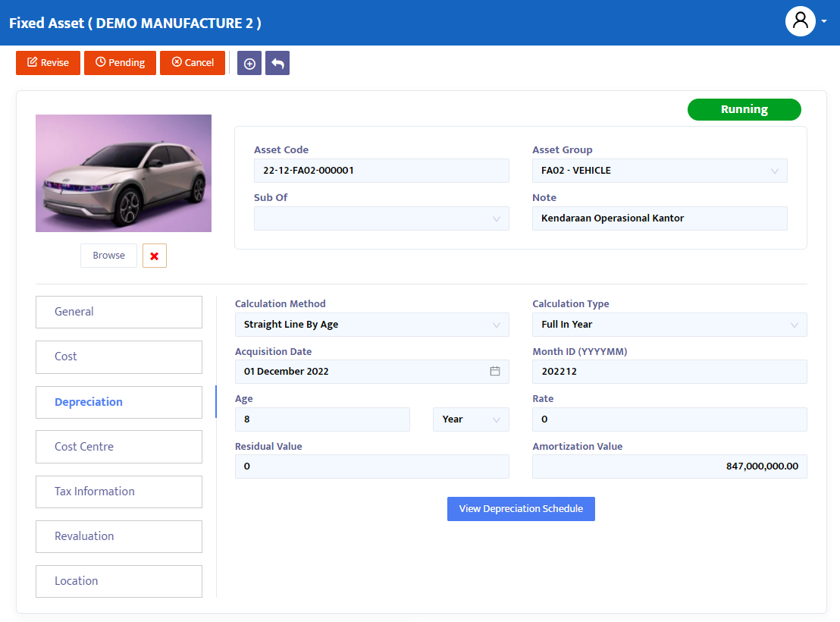
Task: Edit the Note field
Action: tap(660, 218)
